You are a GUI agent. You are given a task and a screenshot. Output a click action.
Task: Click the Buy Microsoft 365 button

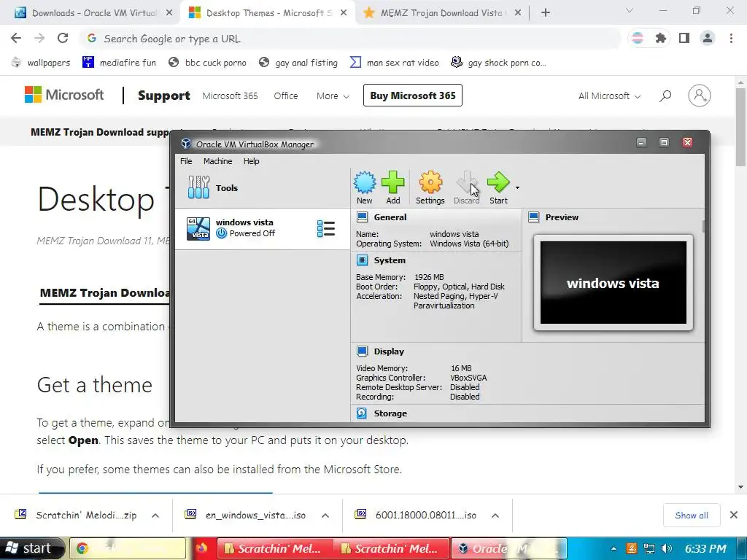point(413,96)
